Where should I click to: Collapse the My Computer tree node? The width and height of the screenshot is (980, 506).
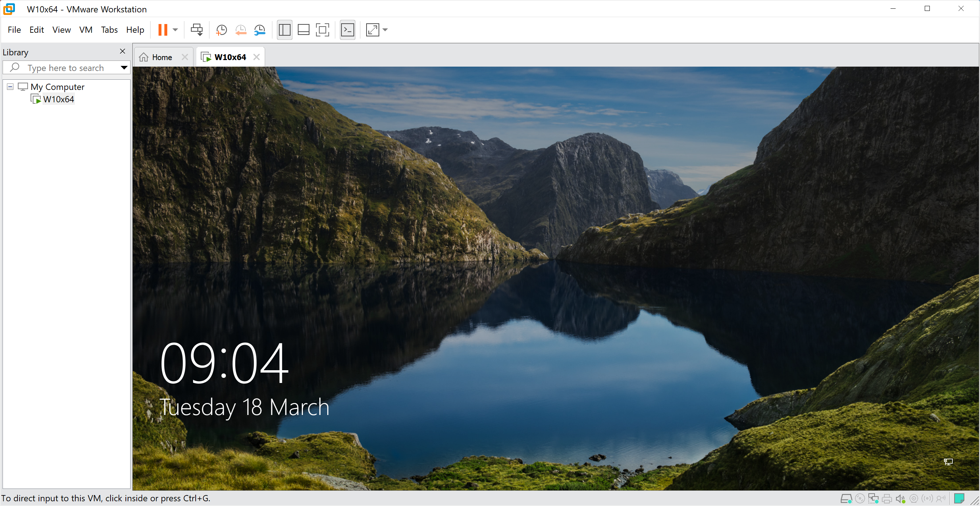10,86
